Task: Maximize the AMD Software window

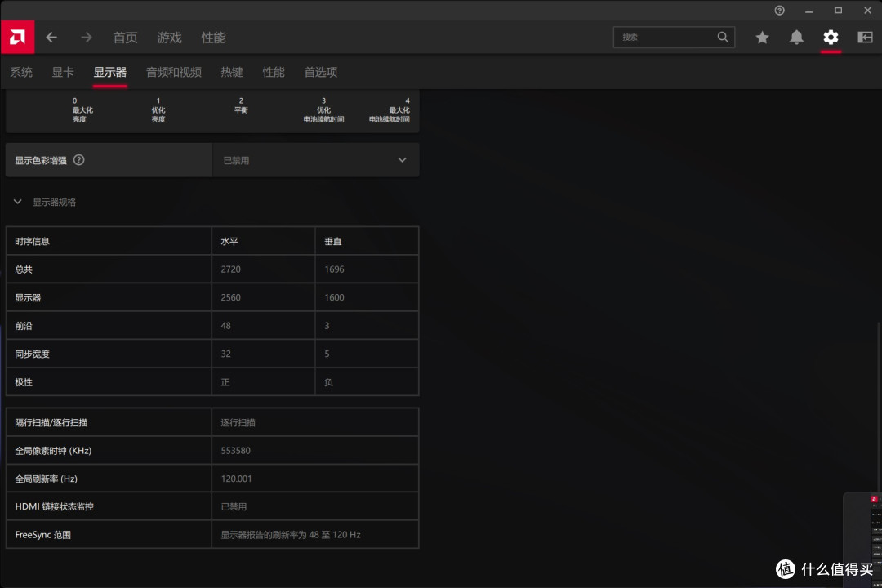Action: (x=838, y=10)
